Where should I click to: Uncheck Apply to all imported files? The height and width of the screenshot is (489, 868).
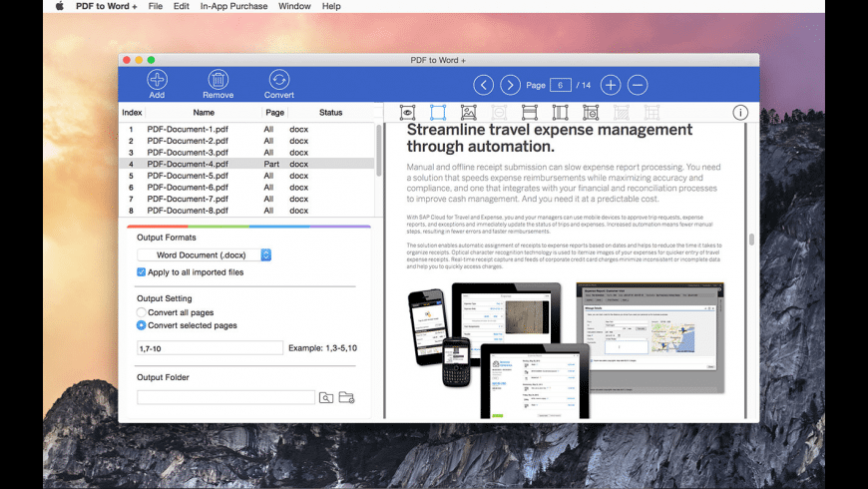coord(142,271)
